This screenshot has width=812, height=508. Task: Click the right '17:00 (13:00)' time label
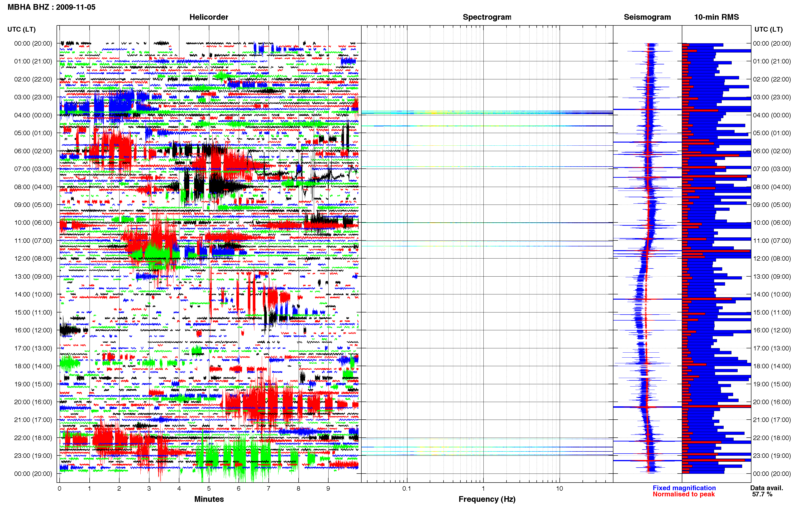point(772,348)
